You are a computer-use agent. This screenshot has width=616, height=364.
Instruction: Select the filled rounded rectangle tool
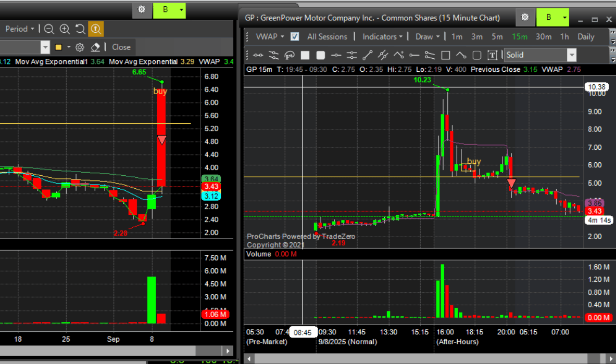[321, 55]
